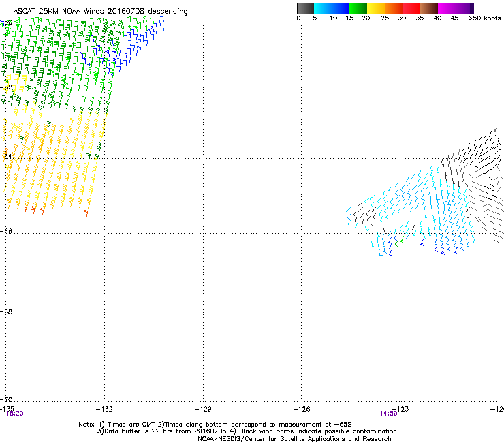This screenshot has height=443, width=504.
Task: Click the legend tick label '10'
Action: [x=333, y=18]
